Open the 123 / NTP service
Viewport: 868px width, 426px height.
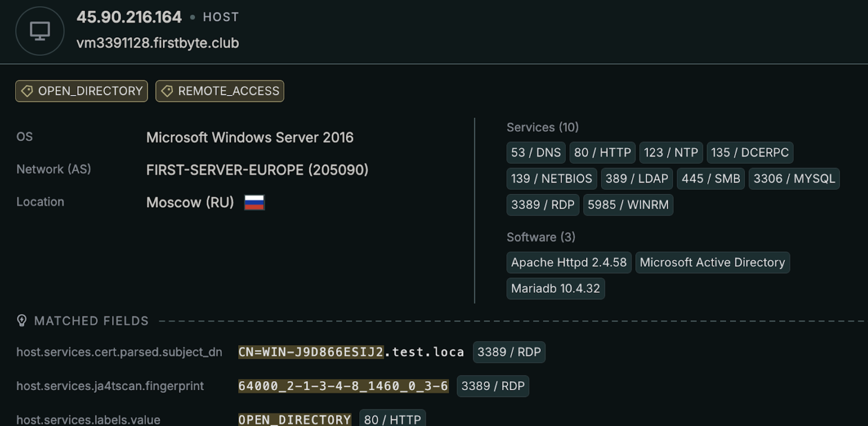coord(670,153)
